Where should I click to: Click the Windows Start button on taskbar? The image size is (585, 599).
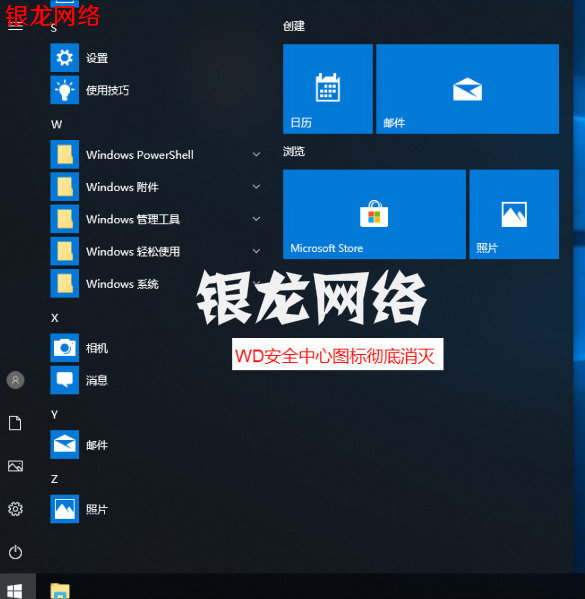click(15, 589)
